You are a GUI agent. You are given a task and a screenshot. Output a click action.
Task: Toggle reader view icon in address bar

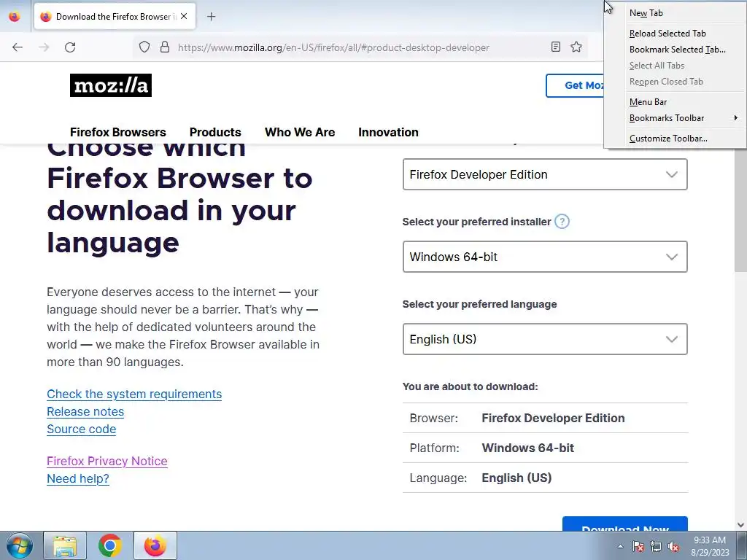(555, 47)
